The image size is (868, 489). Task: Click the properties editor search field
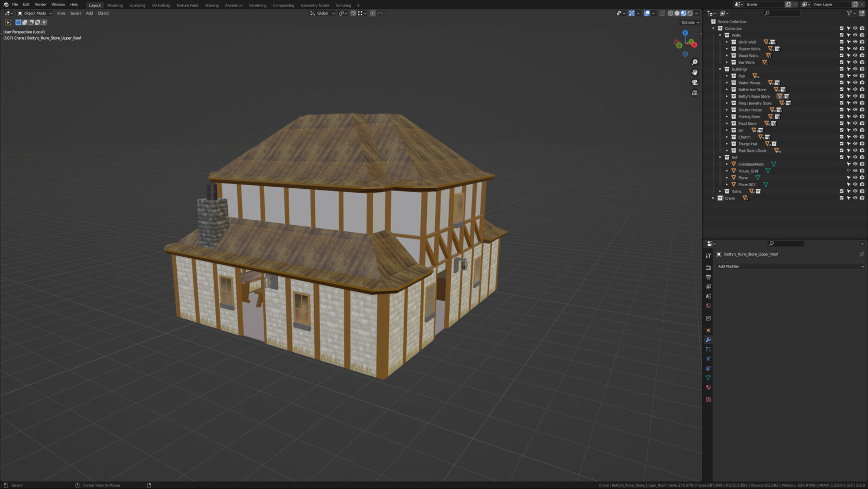[x=786, y=244]
